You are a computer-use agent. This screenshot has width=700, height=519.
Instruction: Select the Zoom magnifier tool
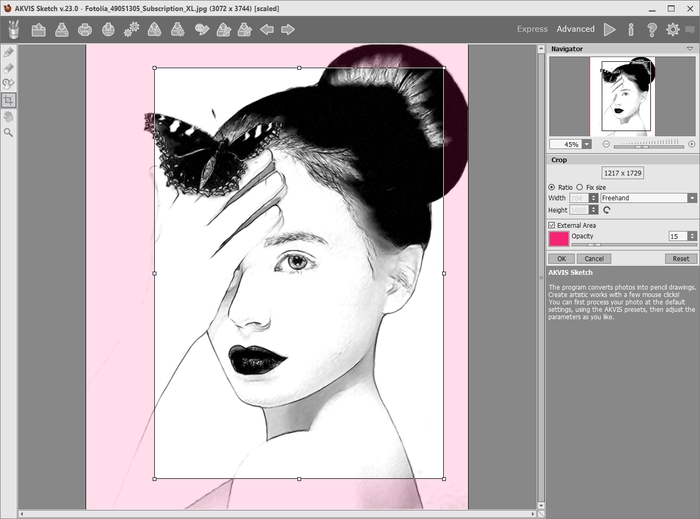pyautogui.click(x=8, y=133)
